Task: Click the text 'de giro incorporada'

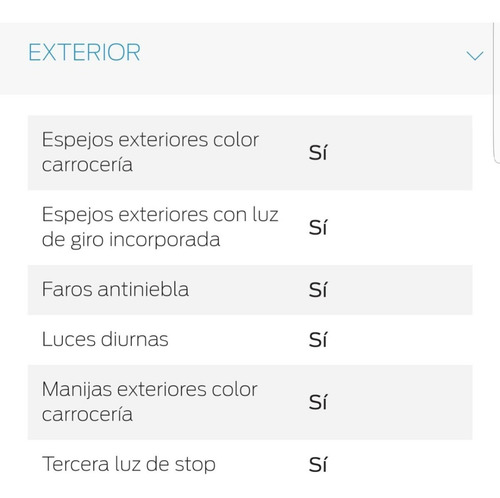Action: tap(131, 240)
